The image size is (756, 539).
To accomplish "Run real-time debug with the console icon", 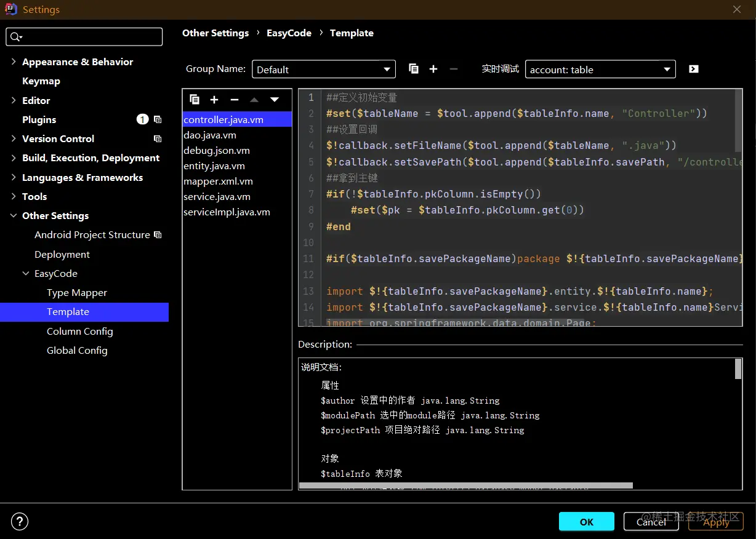I will tap(694, 69).
